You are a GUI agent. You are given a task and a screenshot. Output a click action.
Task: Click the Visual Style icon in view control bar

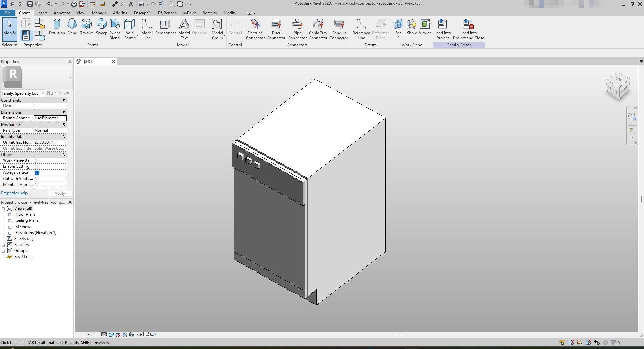[x=111, y=335]
